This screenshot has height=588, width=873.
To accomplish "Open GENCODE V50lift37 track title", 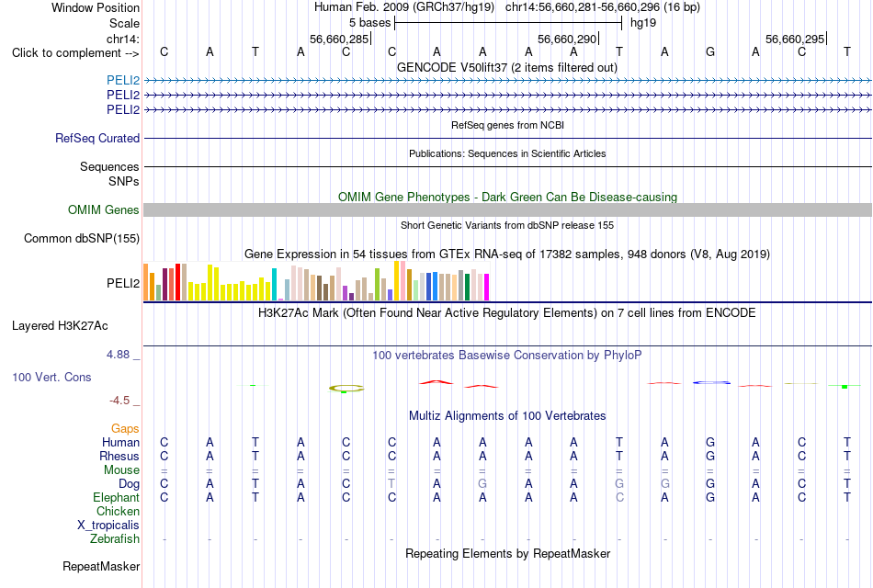I will [507, 67].
